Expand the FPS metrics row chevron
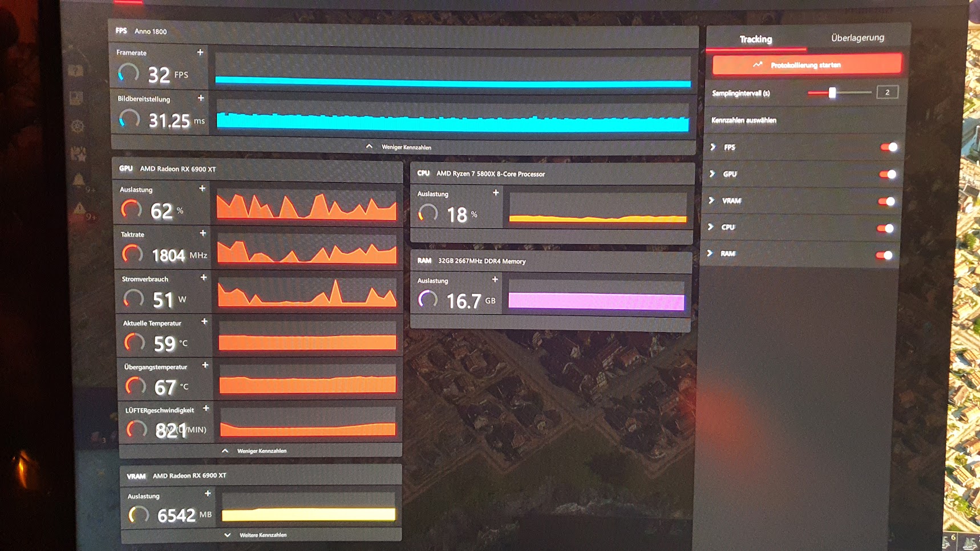 point(713,147)
